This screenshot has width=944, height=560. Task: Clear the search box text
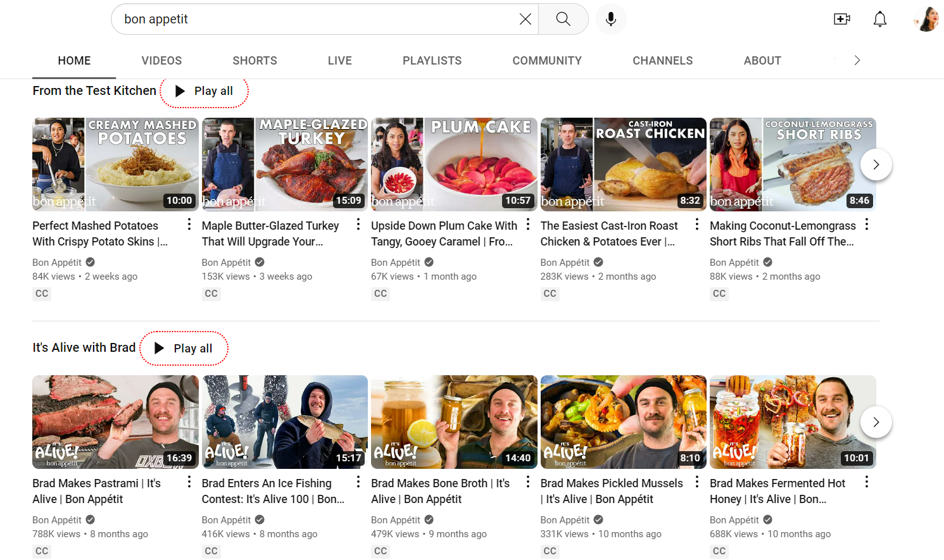tap(525, 19)
